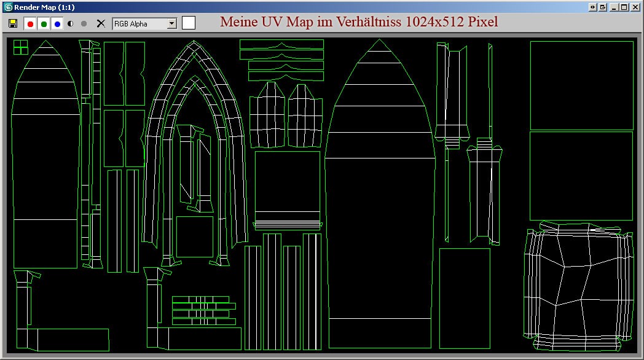644x360 pixels.
Task: Click the small four-square grid UV island
Action: pyautogui.click(x=20, y=47)
